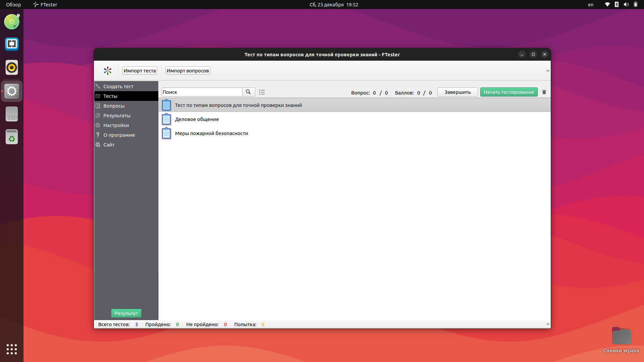Open the en keyboard layout indicator

point(590,5)
